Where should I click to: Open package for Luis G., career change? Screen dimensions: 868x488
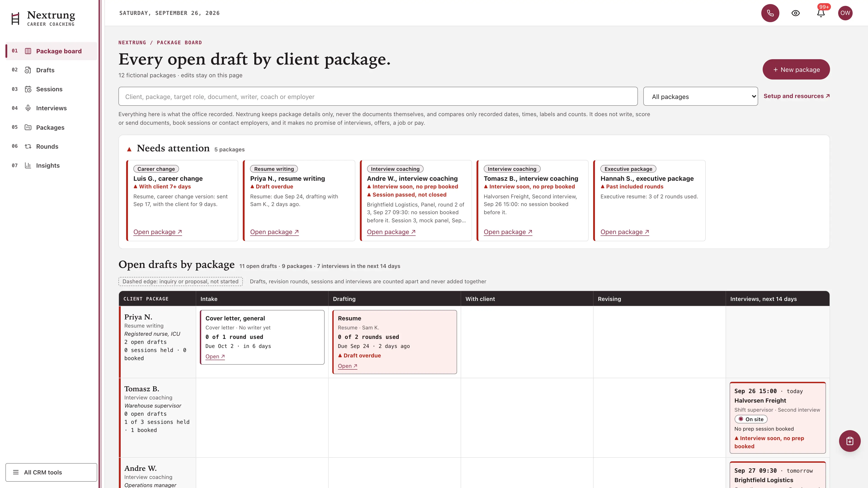pos(157,232)
